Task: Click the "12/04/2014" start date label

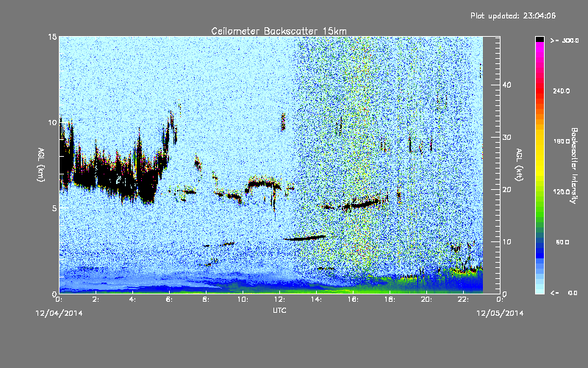Action: coord(60,314)
